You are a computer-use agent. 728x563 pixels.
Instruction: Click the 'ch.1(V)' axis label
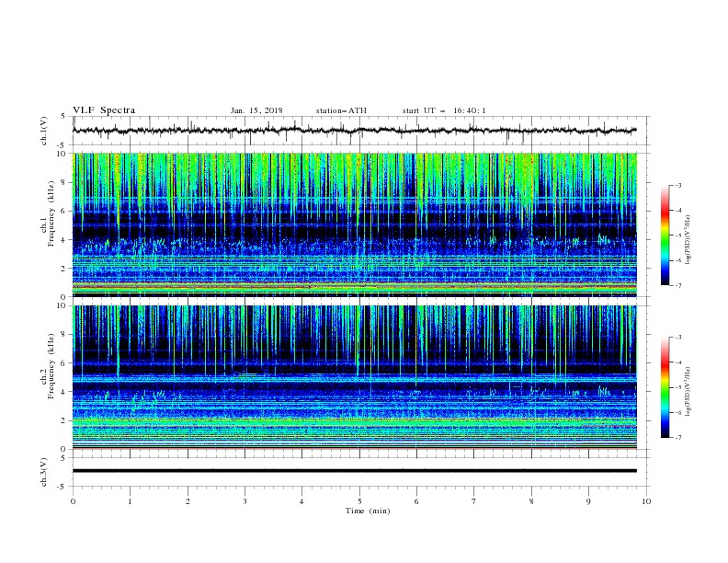pos(44,131)
